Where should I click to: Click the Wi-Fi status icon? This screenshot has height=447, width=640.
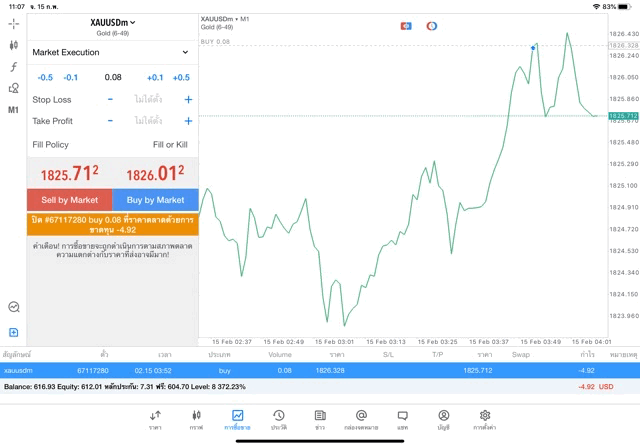[596, 7]
